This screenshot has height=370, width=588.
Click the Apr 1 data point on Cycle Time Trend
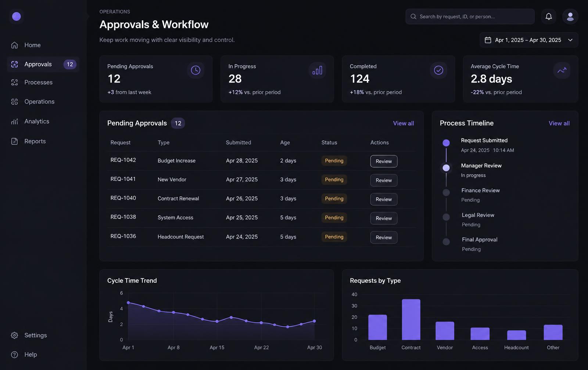click(x=128, y=303)
